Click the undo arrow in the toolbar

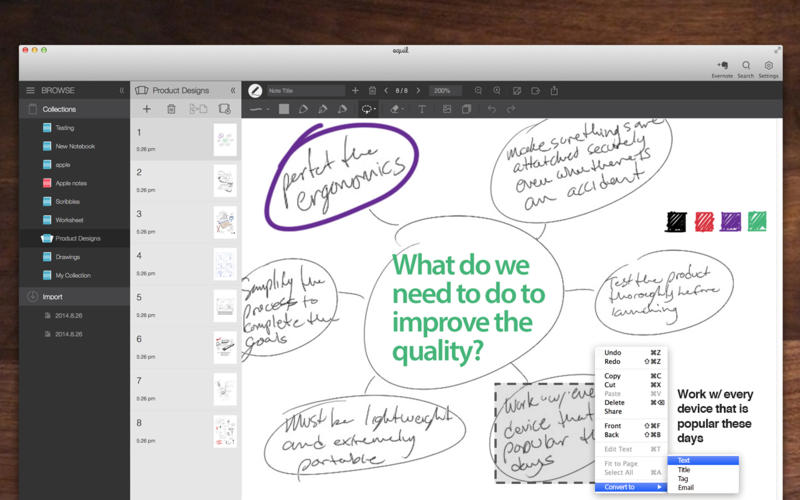[491, 109]
